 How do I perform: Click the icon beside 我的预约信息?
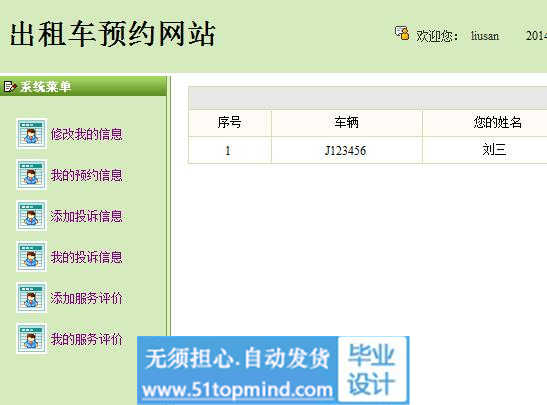pyautogui.click(x=31, y=175)
